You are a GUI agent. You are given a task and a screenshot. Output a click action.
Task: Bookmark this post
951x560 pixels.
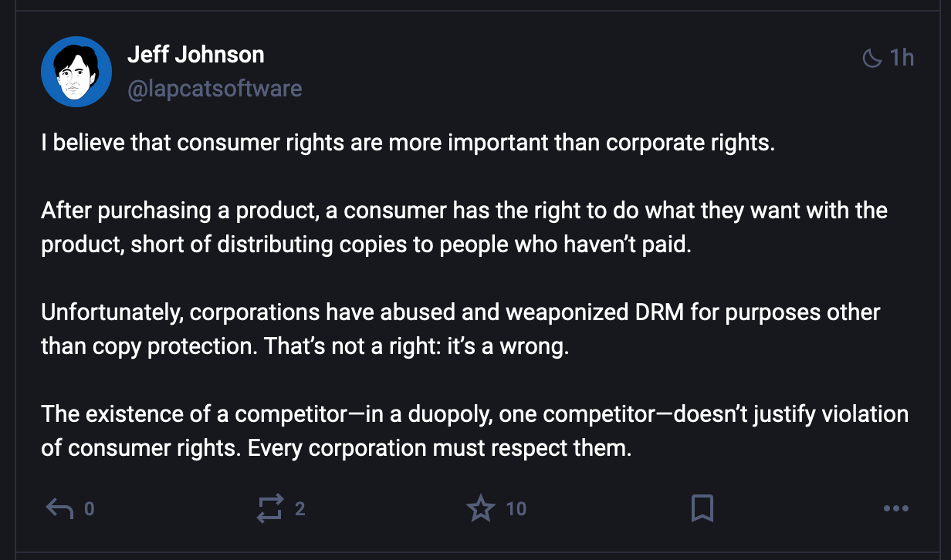(x=702, y=508)
